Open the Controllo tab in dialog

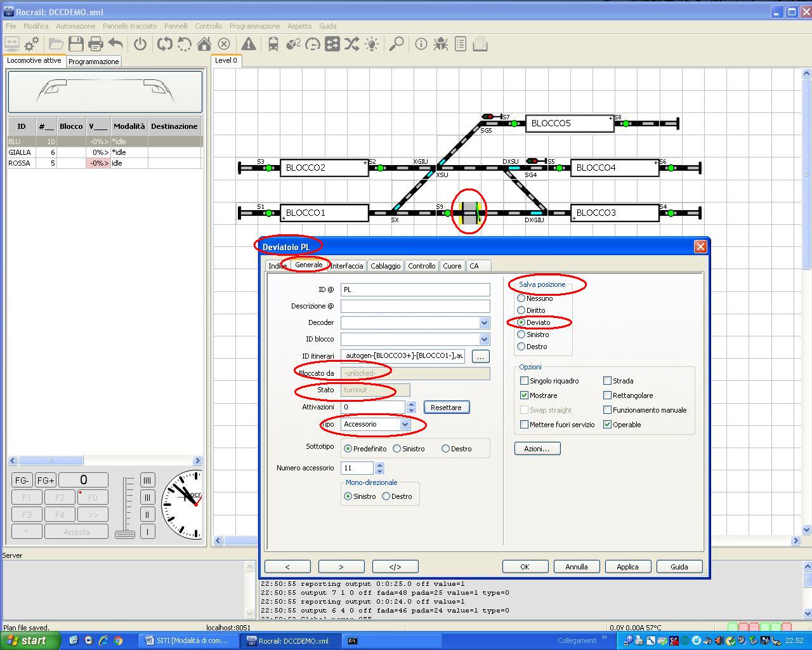(422, 266)
